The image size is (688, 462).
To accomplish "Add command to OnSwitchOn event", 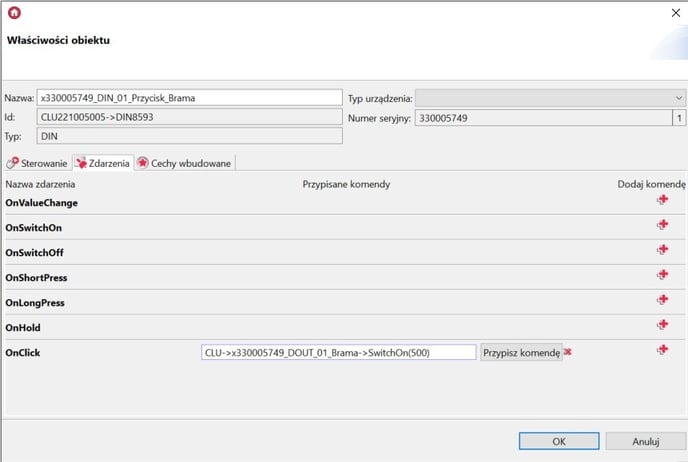I will [x=662, y=225].
